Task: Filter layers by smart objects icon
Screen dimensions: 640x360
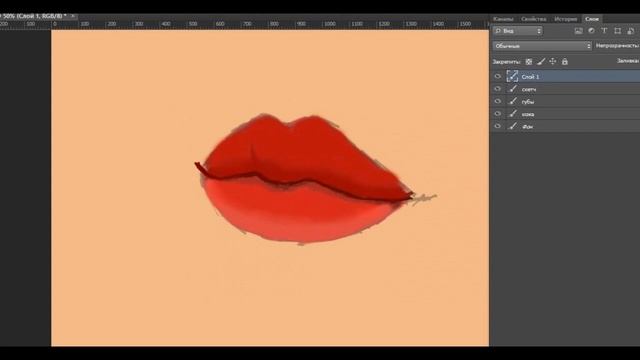Action: coord(631,31)
